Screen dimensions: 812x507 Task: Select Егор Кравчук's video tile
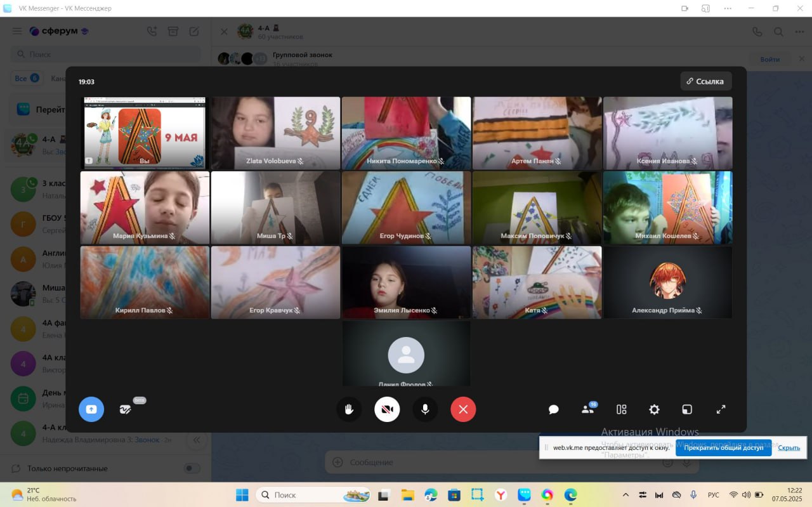coord(275,282)
